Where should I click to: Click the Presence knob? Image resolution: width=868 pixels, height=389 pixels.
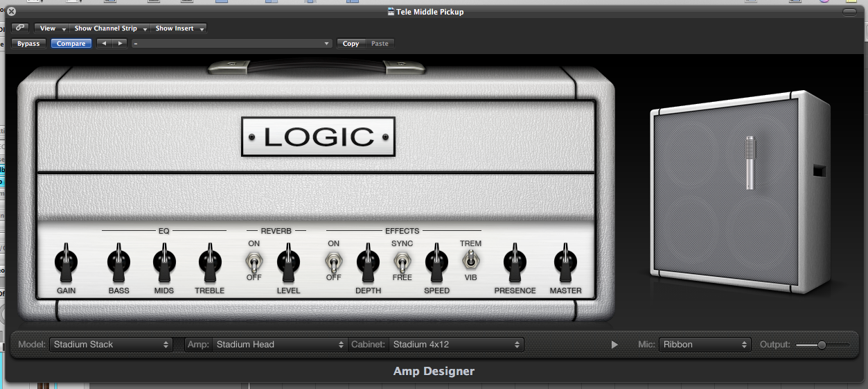click(515, 263)
